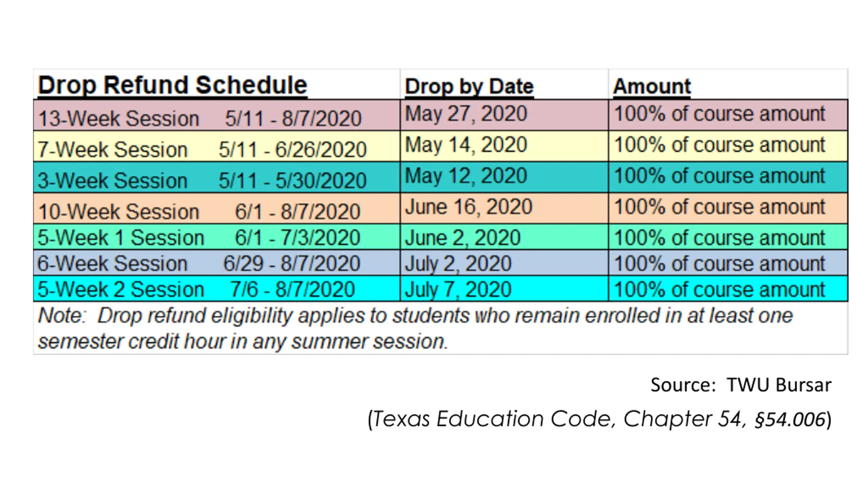The height and width of the screenshot is (488, 868).
Task: Click the May 14, 2020 drop date
Action: (466, 145)
